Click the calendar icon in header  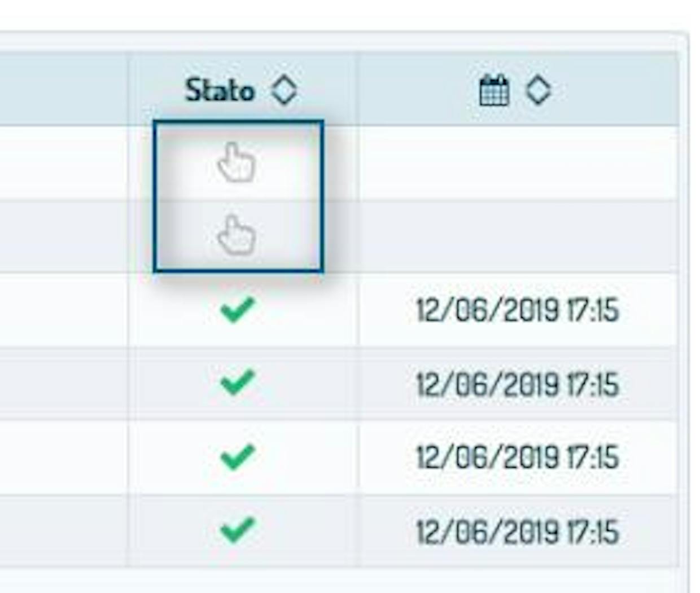click(494, 90)
